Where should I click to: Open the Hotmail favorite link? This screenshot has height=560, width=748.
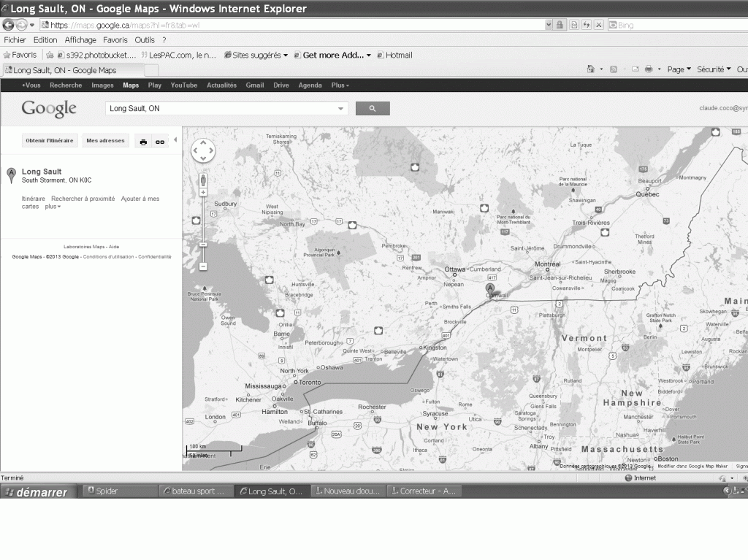[394, 55]
